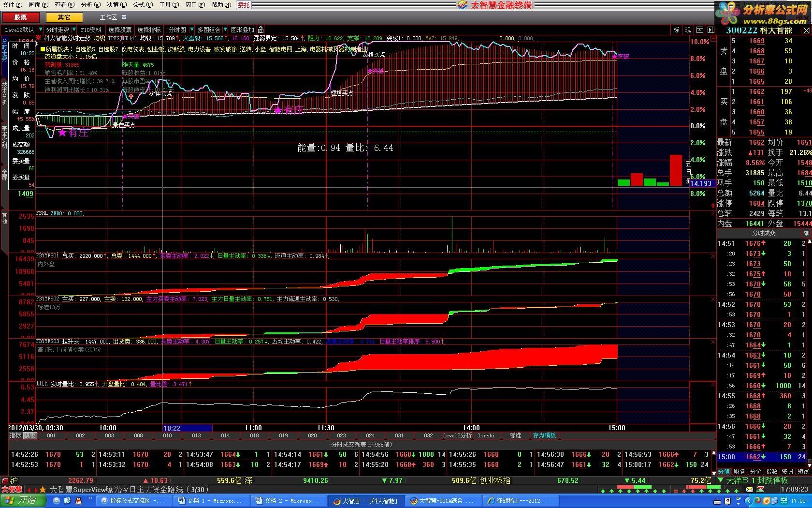
Task: Close the FBYYFS02 indicator sub-panel
Action: pyautogui.click(x=712, y=299)
